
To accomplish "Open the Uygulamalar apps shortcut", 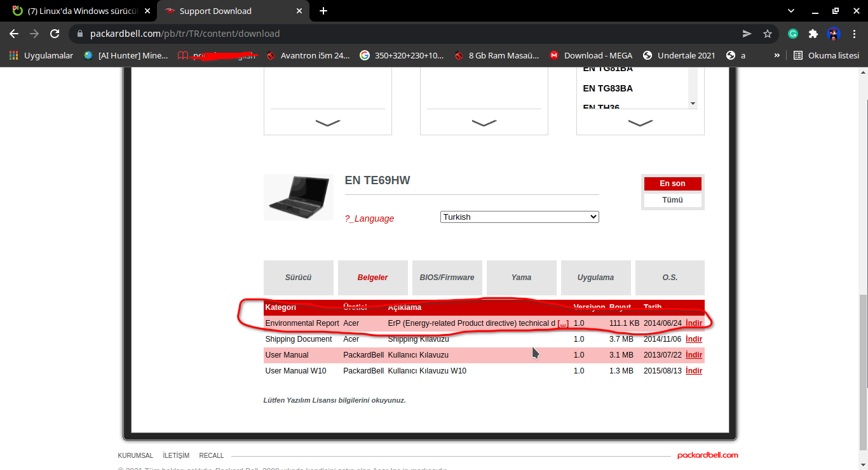I will coord(41,55).
